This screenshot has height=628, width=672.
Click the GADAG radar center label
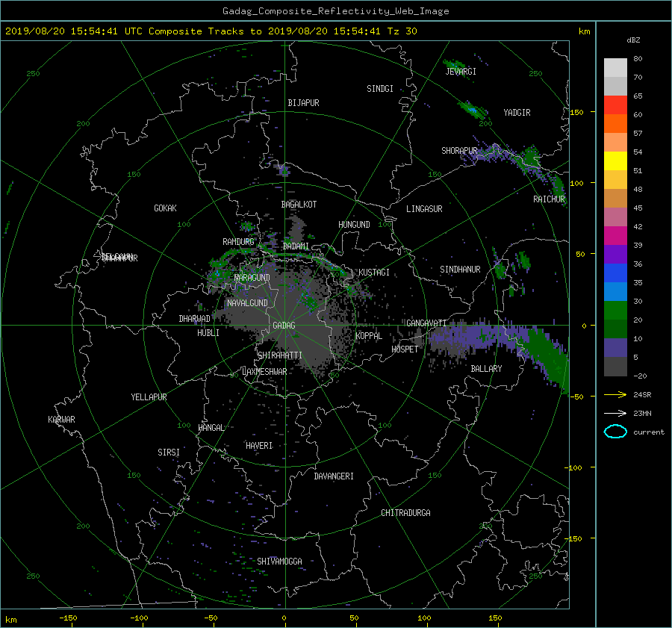click(x=284, y=326)
